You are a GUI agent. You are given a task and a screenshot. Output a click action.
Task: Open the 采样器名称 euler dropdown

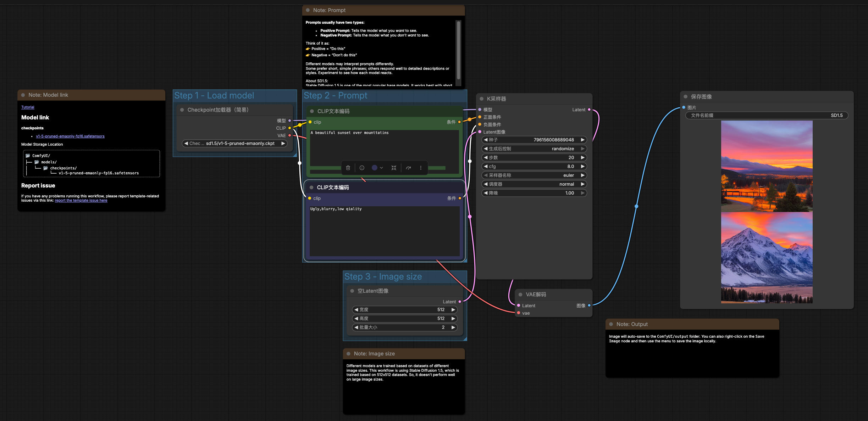534,175
